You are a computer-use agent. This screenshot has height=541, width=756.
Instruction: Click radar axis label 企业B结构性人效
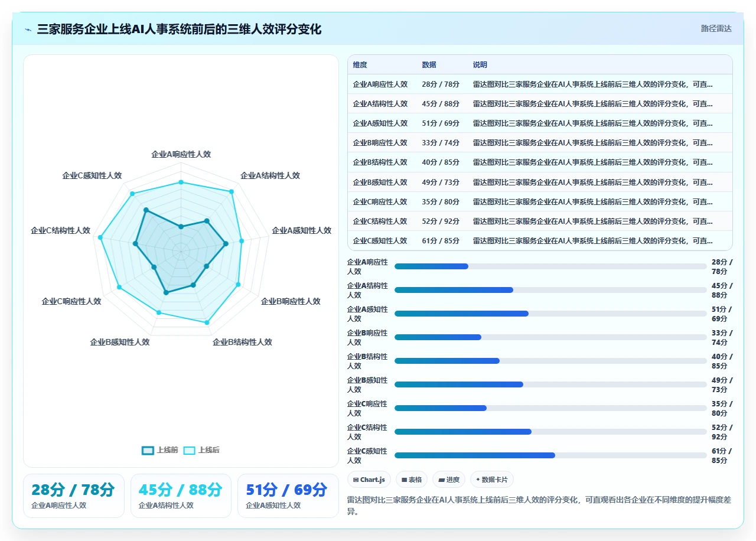click(242, 342)
